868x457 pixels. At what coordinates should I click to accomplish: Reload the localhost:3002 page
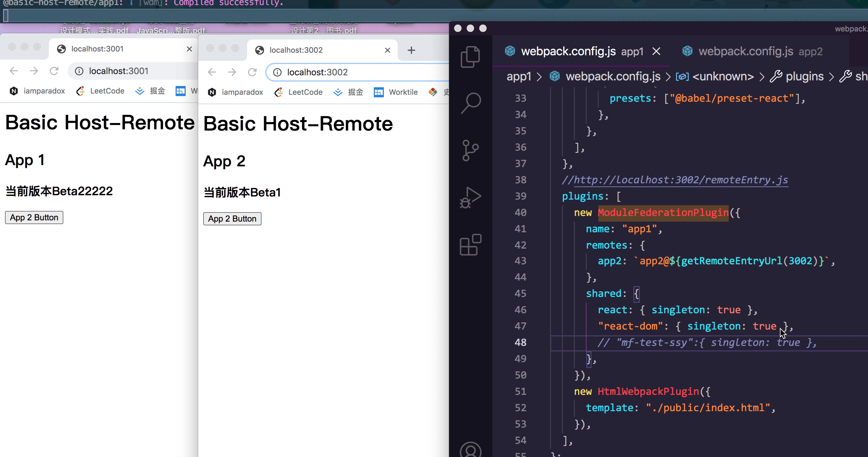click(252, 72)
